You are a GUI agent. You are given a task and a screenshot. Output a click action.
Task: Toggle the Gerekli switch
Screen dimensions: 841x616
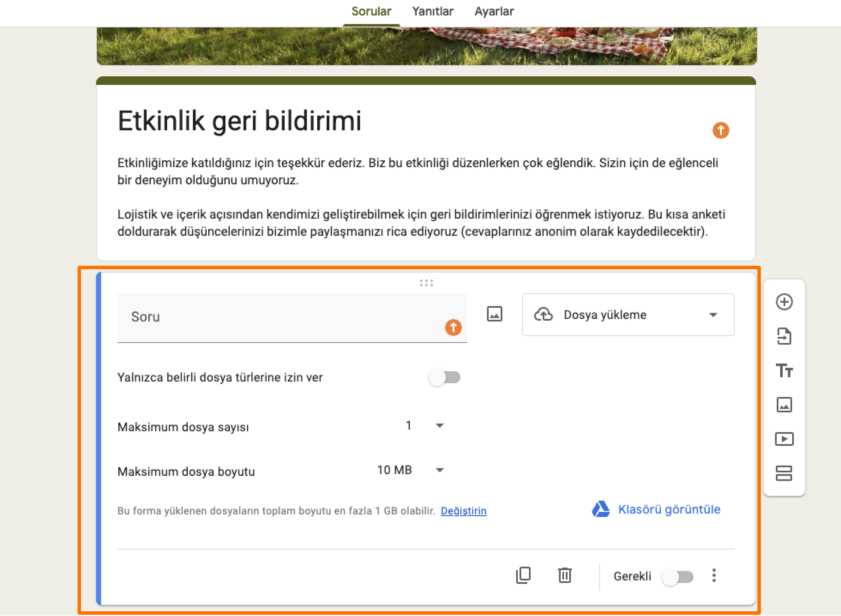pyautogui.click(x=677, y=577)
